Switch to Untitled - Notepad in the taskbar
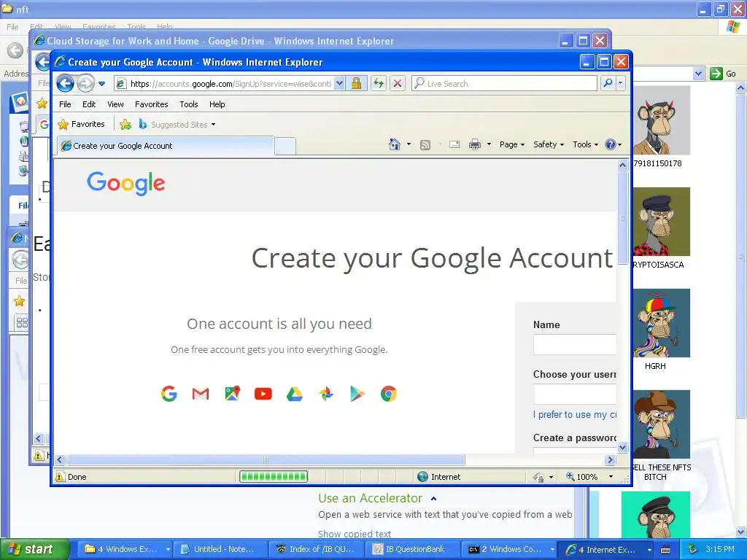The image size is (747, 560). (x=219, y=549)
